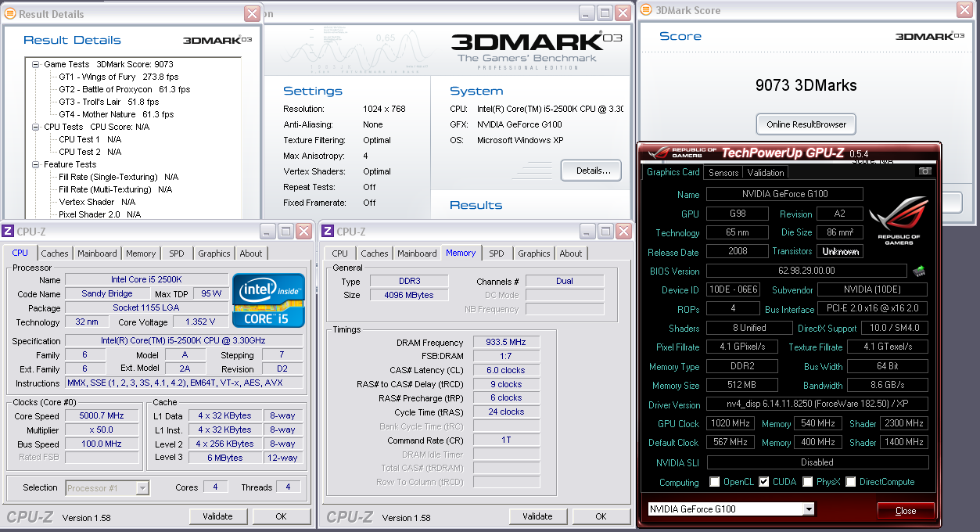980x532 pixels.
Task: Click BIOS Version field 62.98.29.00.00
Action: (x=808, y=271)
